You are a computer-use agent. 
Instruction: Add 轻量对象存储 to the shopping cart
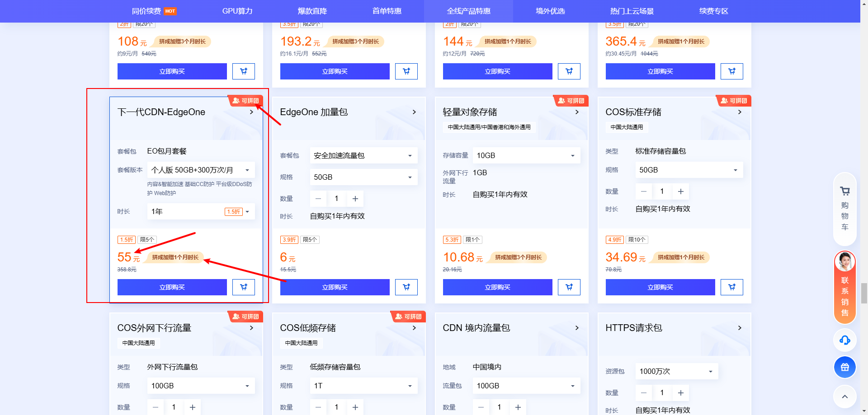[569, 287]
